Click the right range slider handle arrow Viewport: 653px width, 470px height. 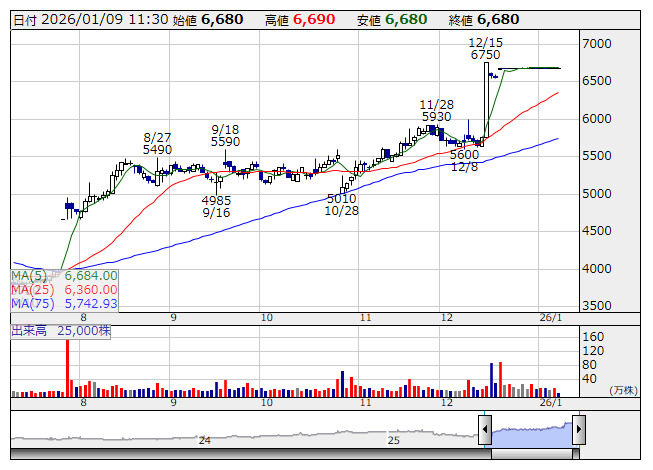pyautogui.click(x=578, y=431)
